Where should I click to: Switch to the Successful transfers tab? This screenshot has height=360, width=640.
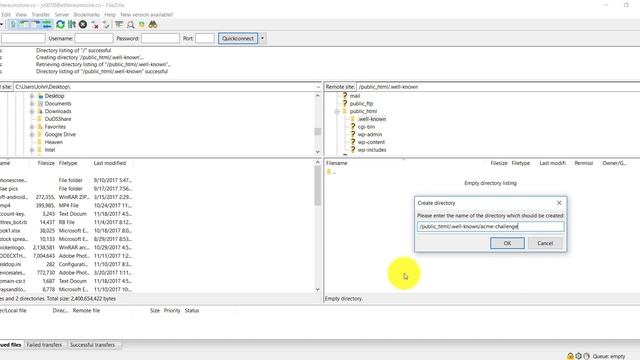[x=92, y=345]
